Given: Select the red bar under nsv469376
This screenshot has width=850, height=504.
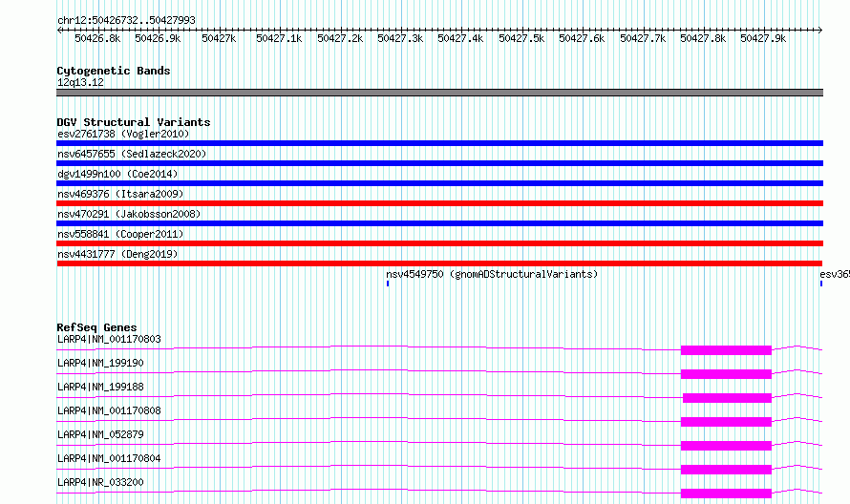Looking at the screenshot, I should pos(439,203).
